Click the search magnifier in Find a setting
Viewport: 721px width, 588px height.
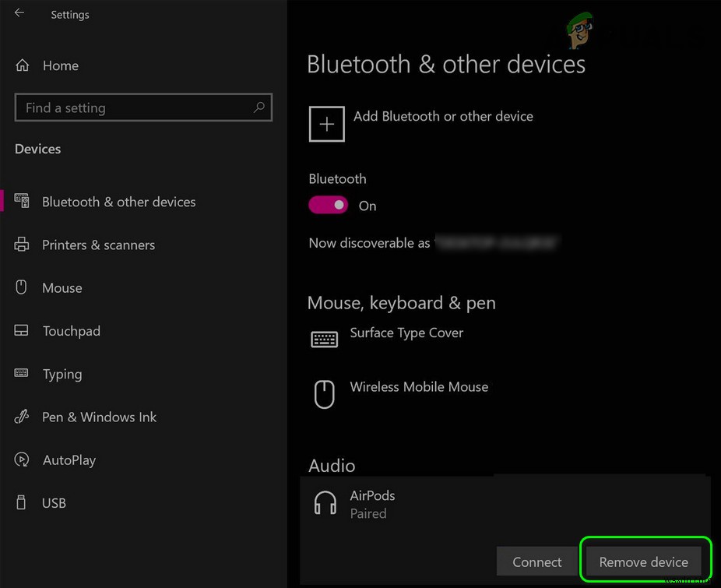pyautogui.click(x=259, y=107)
